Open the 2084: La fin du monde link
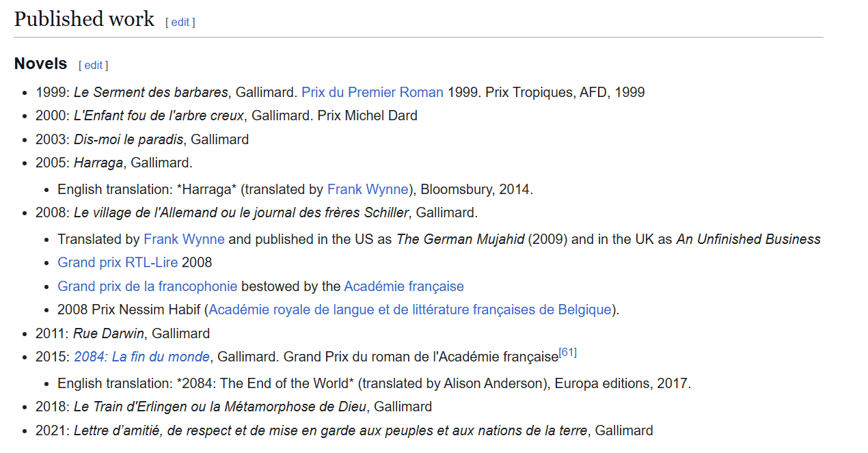The height and width of the screenshot is (453, 868). 142,357
